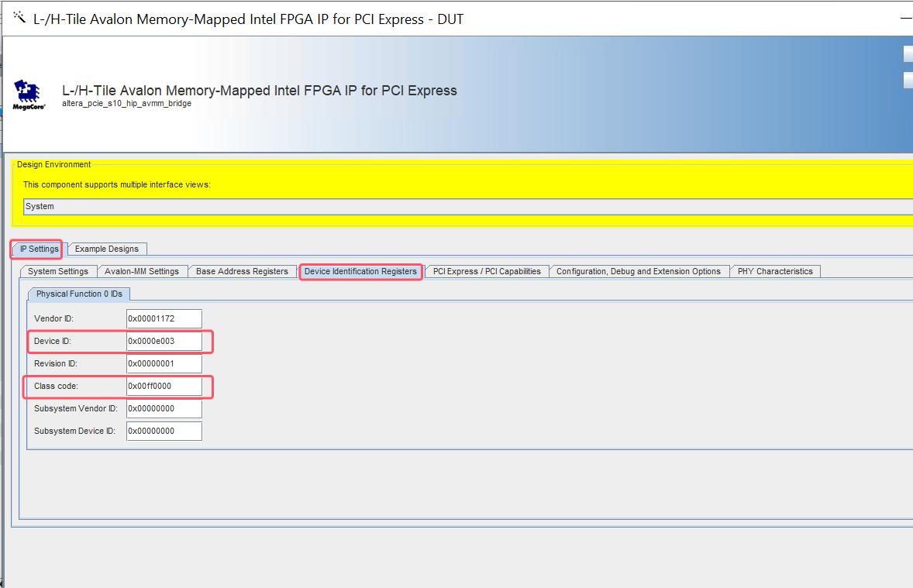Click the 'Device ID:' label
Screen dimensions: 913x588
(53, 341)
